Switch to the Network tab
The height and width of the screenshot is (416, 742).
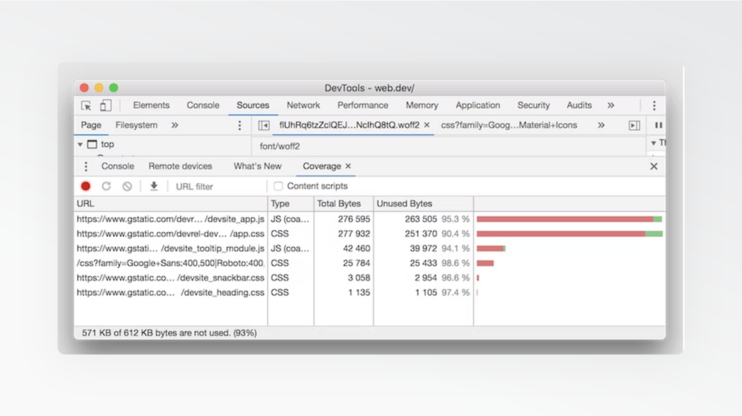[303, 105]
